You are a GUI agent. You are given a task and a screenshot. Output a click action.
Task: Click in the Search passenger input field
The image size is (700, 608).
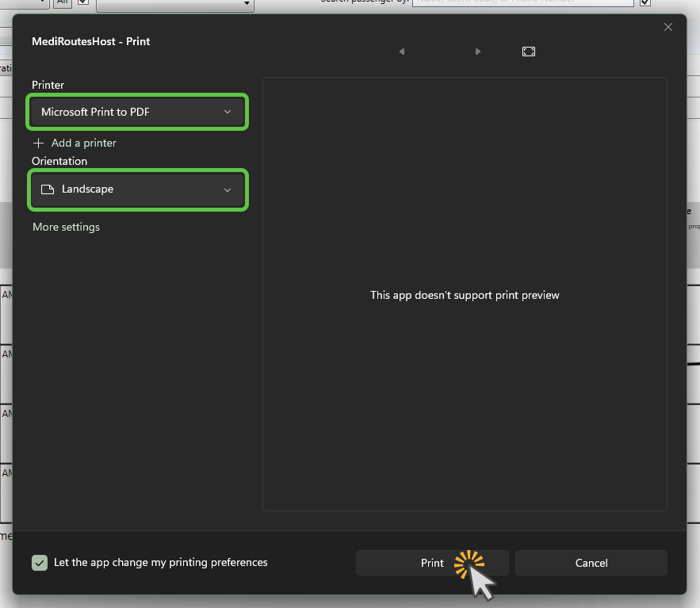[522, 2]
